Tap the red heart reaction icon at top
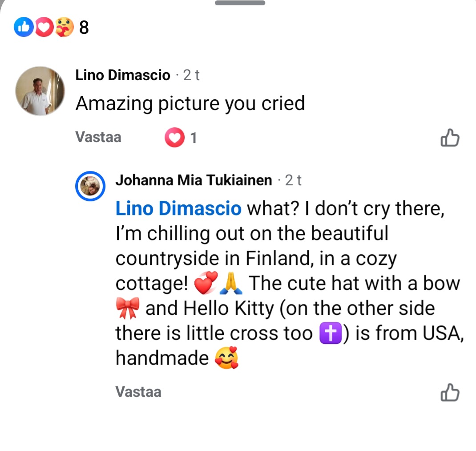This screenshot has width=476, height=451. tap(44, 28)
